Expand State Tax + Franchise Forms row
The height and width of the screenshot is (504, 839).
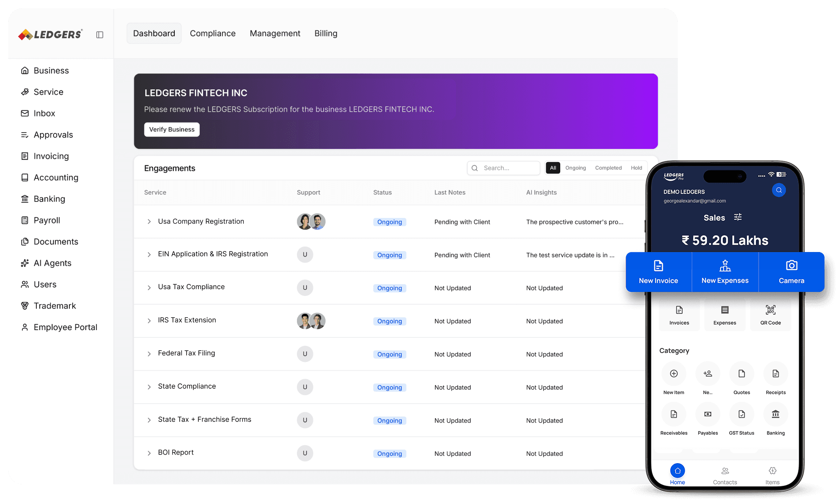[x=149, y=420]
